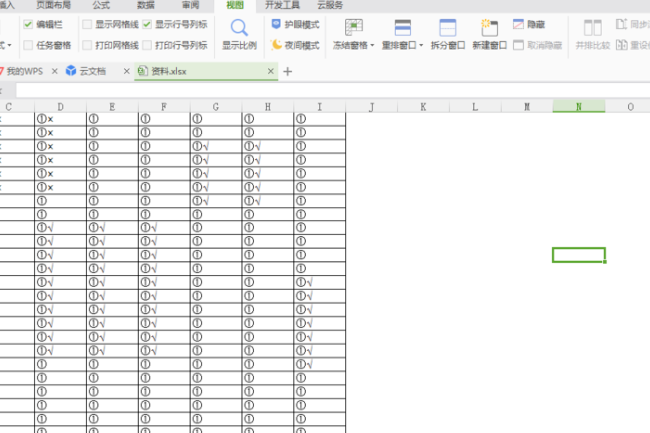Select column D header
Viewport: 650px width, 433px height.
point(61,107)
